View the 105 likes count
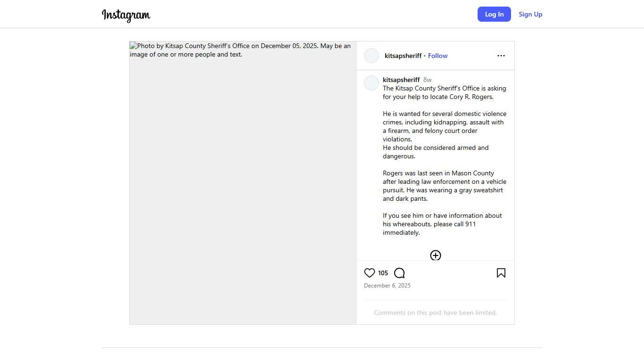This screenshot has height=362, width=644. [383, 273]
